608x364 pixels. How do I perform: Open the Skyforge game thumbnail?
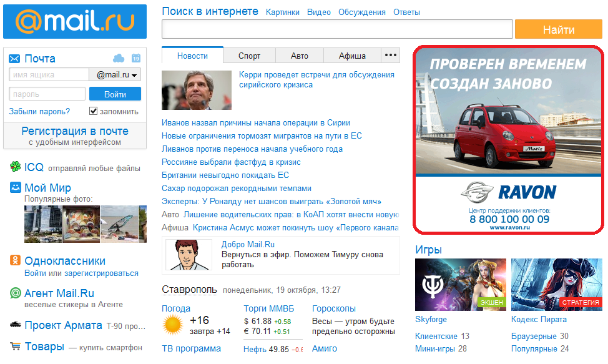coord(461,284)
